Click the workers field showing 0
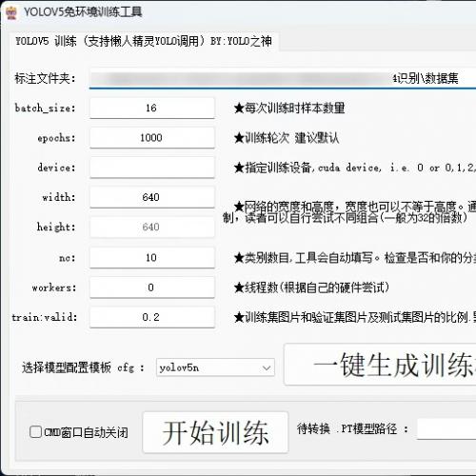The height and width of the screenshot is (476, 476). [151, 288]
